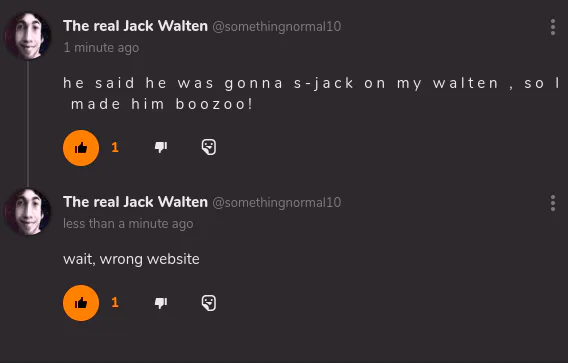Open sticker reaction on first comment

click(x=209, y=147)
